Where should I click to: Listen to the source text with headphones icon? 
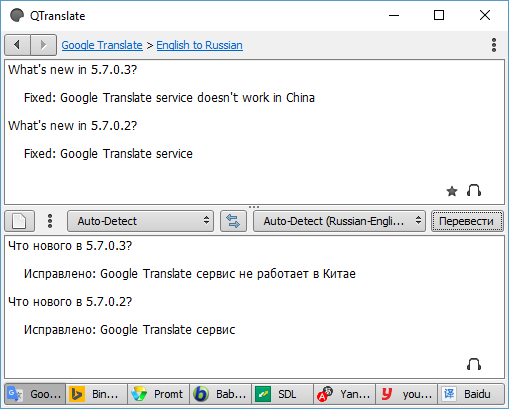click(474, 190)
